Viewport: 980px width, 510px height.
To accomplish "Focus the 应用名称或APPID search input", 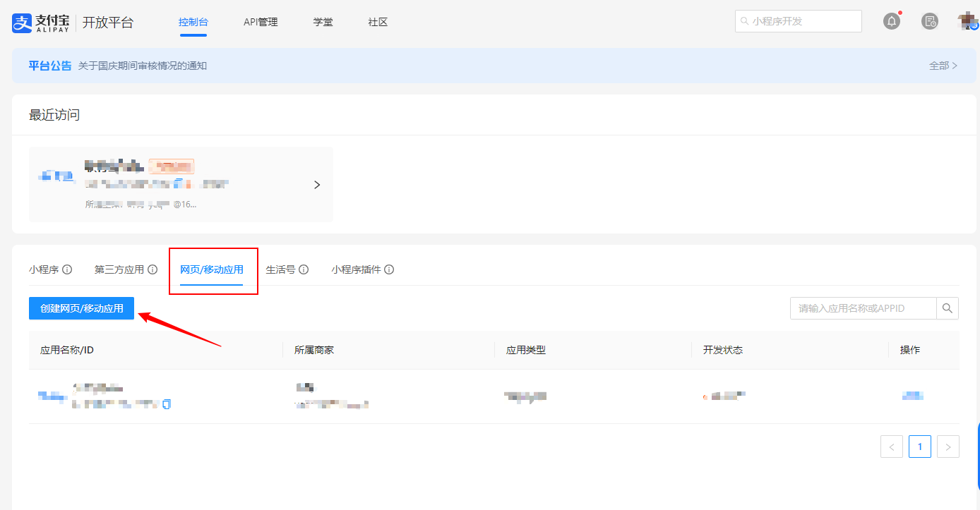I will (x=864, y=308).
